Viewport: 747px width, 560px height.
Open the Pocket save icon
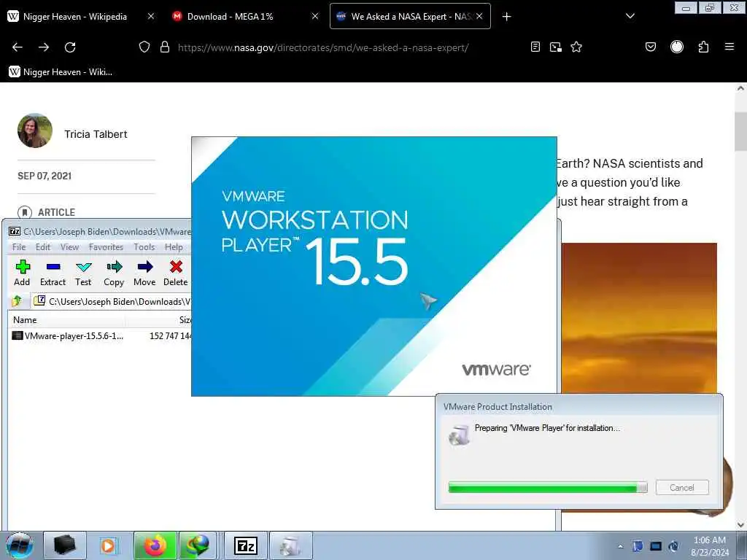[651, 47]
